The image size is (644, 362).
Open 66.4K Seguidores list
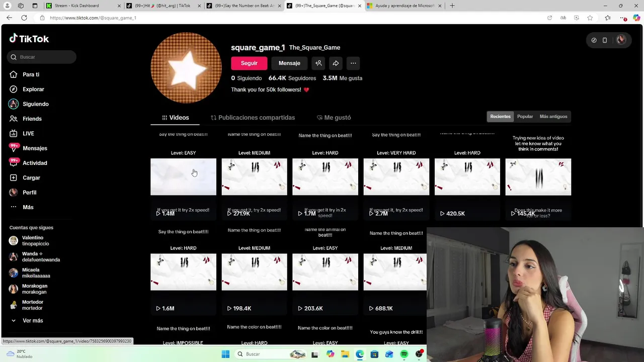292,78
